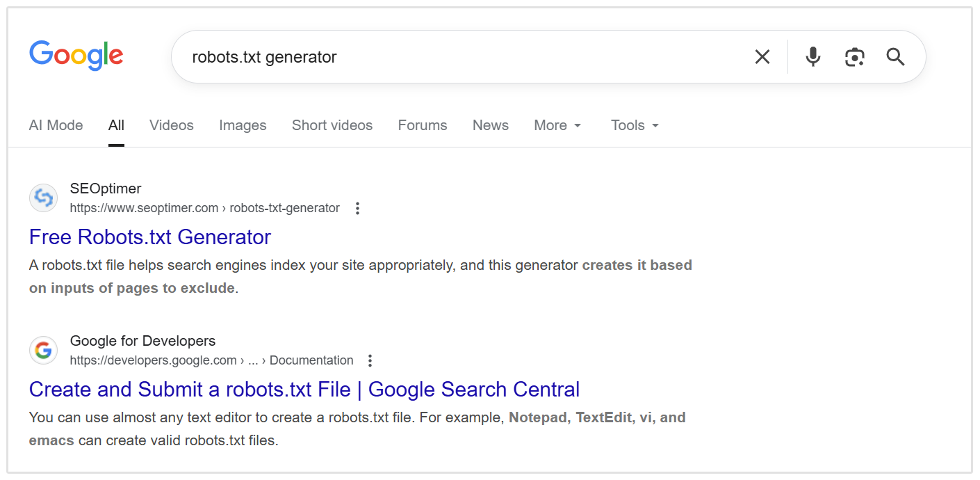The width and height of the screenshot is (980, 480).
Task: Start a voice search with the microphone icon
Action: coord(812,56)
